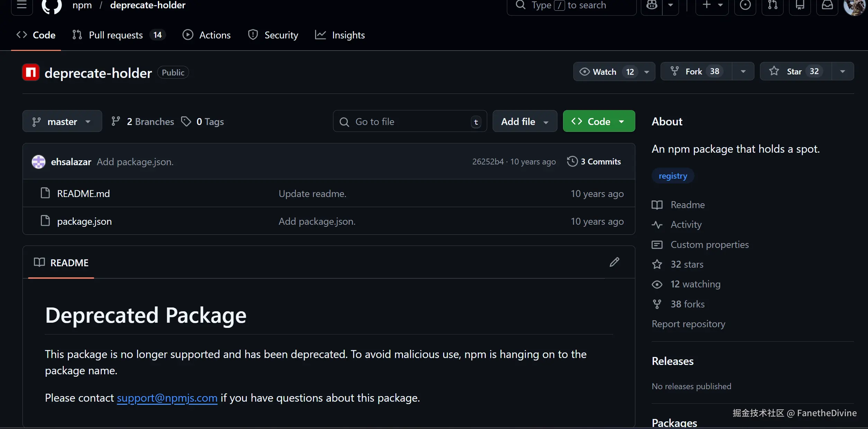868x429 pixels.
Task: Open the issues icon in top bar
Action: tap(745, 5)
